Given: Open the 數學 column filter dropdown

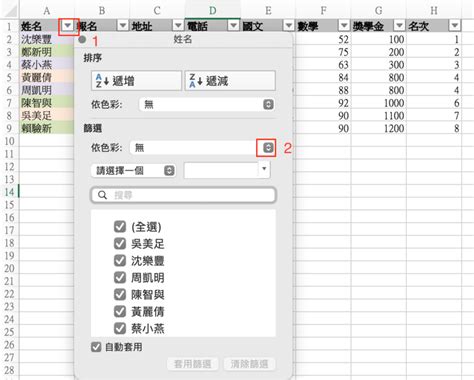Looking at the screenshot, I should click(x=344, y=26).
